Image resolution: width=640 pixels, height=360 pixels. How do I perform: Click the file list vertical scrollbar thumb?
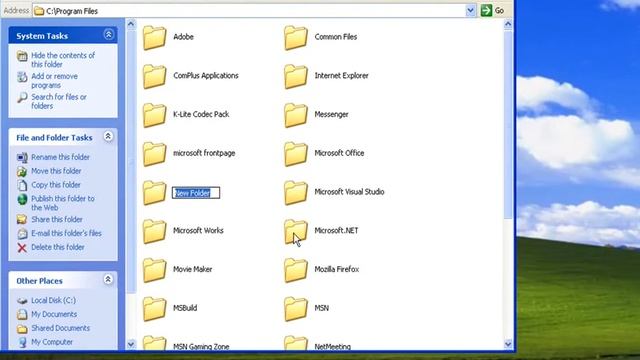coord(508,124)
